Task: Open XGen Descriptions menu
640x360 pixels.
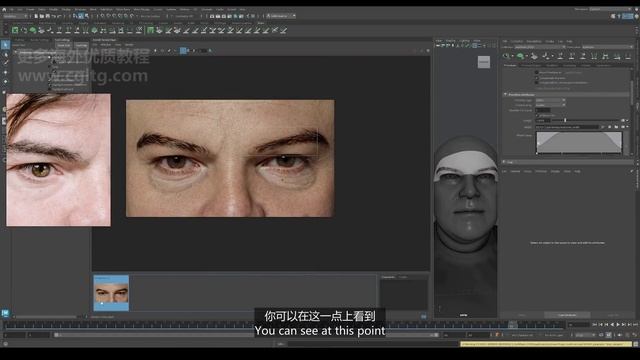Action: pyautogui.click(x=534, y=41)
